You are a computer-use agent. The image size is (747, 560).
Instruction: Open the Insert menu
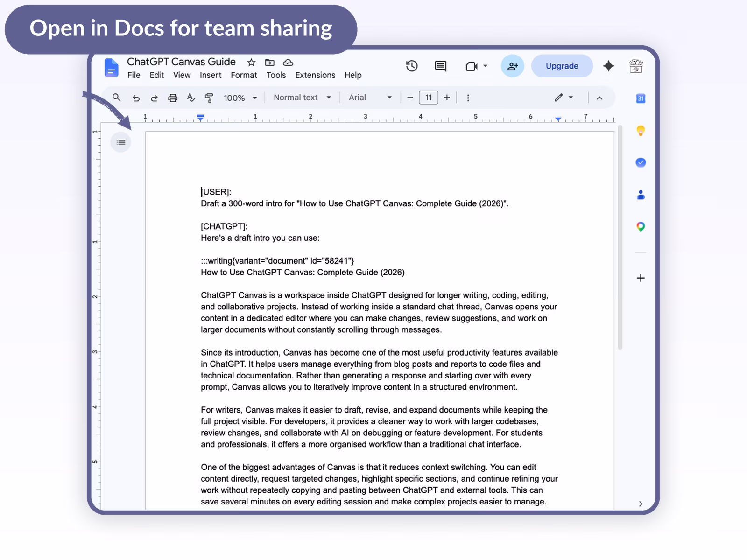[211, 75]
